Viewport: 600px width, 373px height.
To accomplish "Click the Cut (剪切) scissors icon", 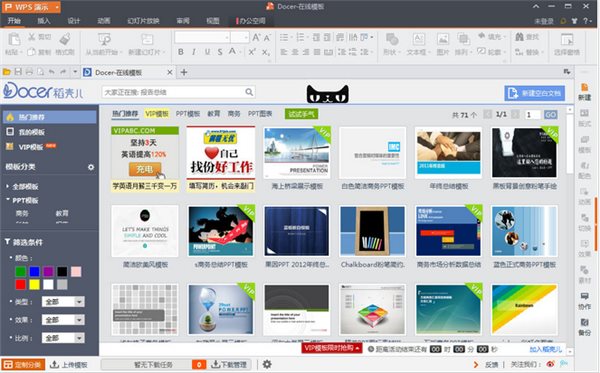I will (32, 37).
